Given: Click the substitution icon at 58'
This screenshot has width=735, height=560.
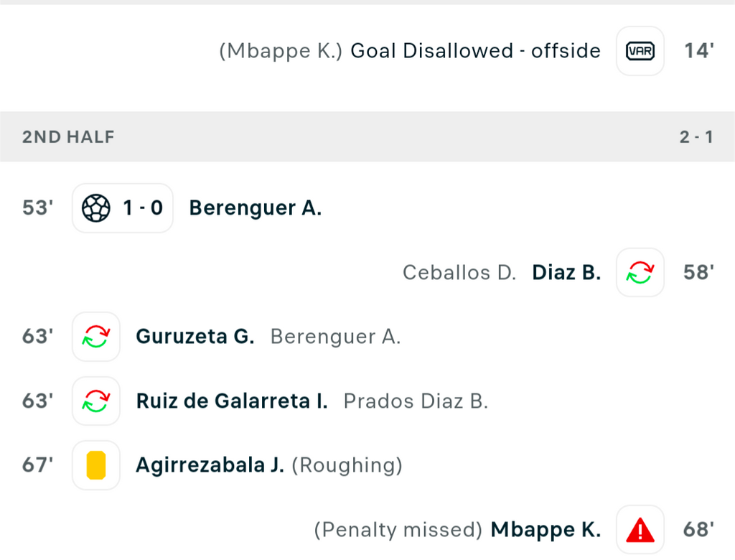Looking at the screenshot, I should pos(640,273).
